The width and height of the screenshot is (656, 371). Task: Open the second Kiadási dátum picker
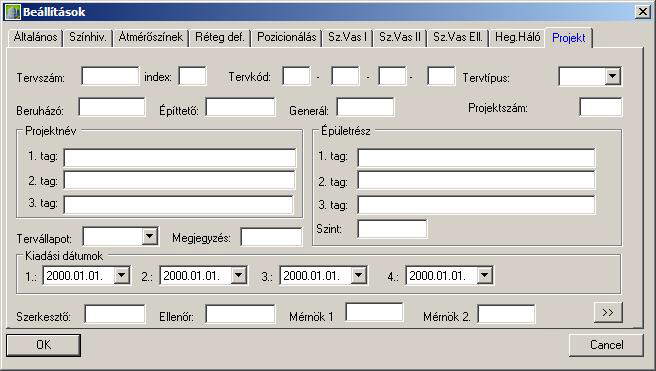238,276
